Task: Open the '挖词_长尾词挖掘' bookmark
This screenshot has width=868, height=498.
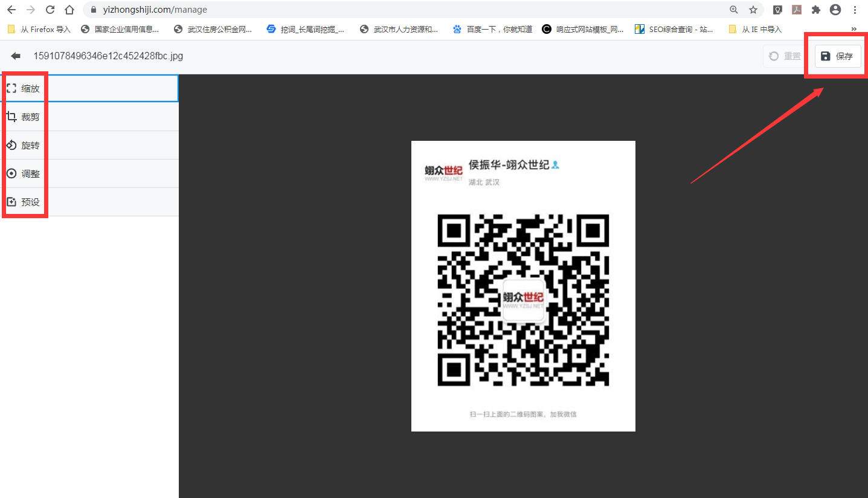Action: [306, 29]
